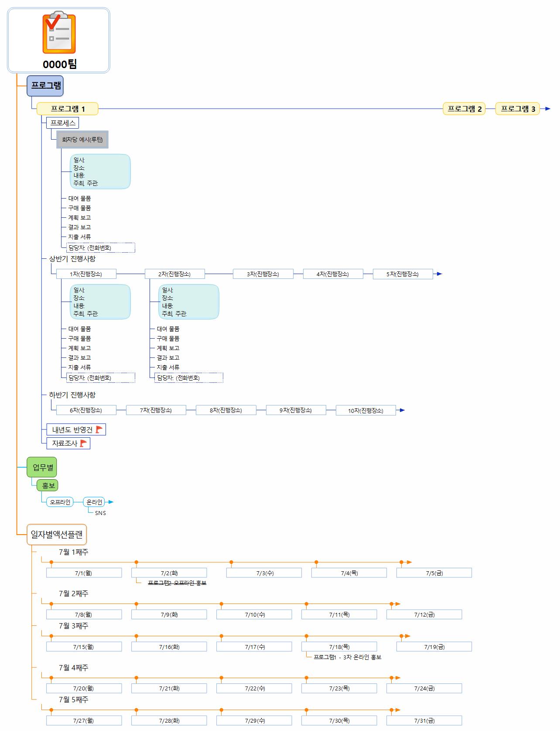Click the red flag beside 자료조사

83,443
